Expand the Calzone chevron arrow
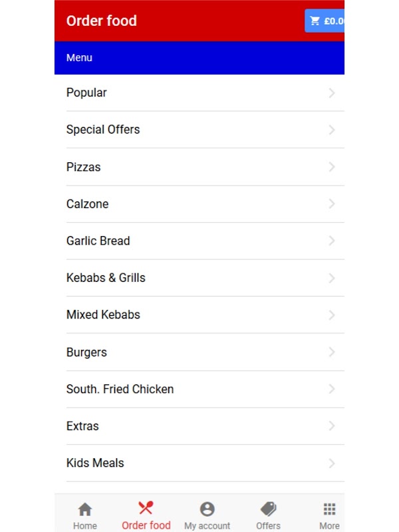 point(332,204)
